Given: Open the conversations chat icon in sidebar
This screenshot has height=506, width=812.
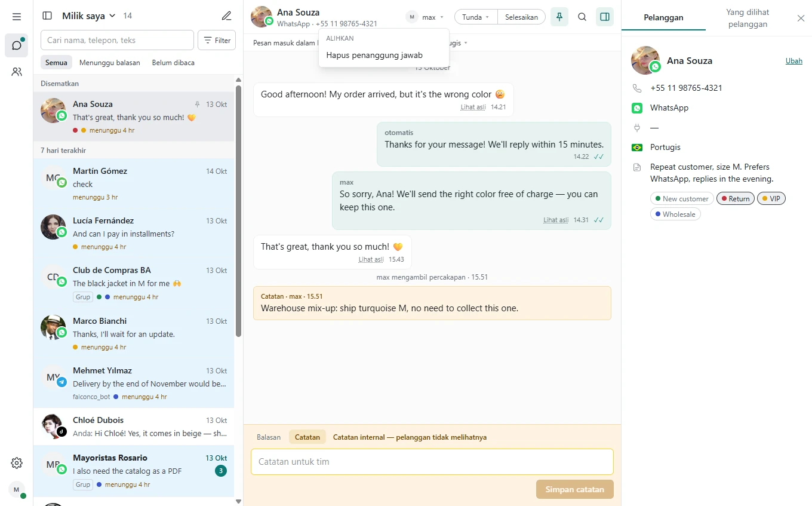Looking at the screenshot, I should click(x=17, y=45).
